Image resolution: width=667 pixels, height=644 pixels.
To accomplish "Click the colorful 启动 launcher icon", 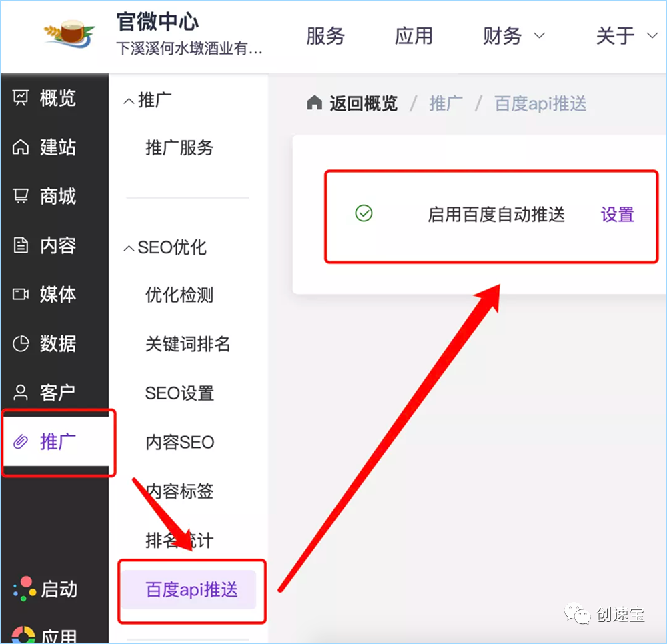I will click(24, 589).
